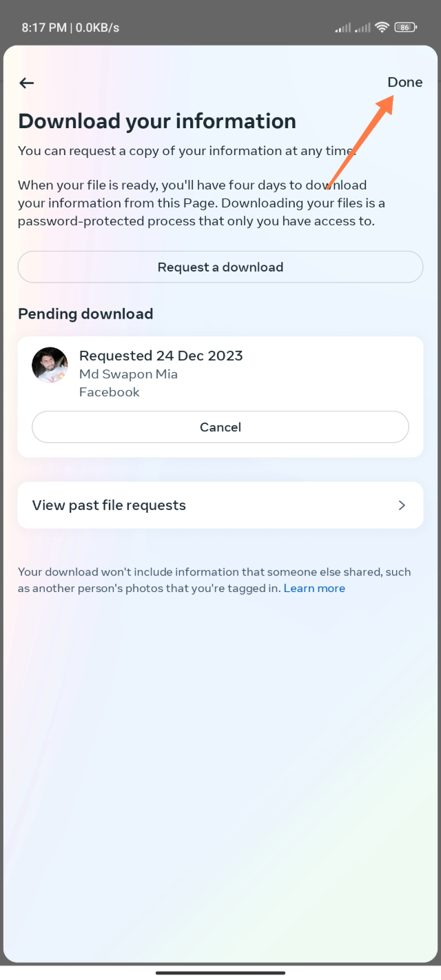
Task: Tap the Md Swapon Mia profile picture
Action: 50,365
